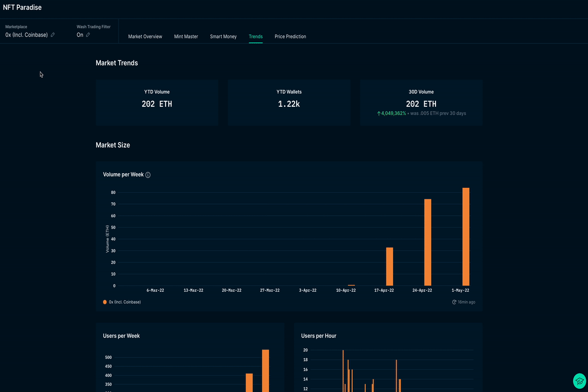Open the Mint Master tab
Screen dimensions: 588x392
click(x=186, y=36)
